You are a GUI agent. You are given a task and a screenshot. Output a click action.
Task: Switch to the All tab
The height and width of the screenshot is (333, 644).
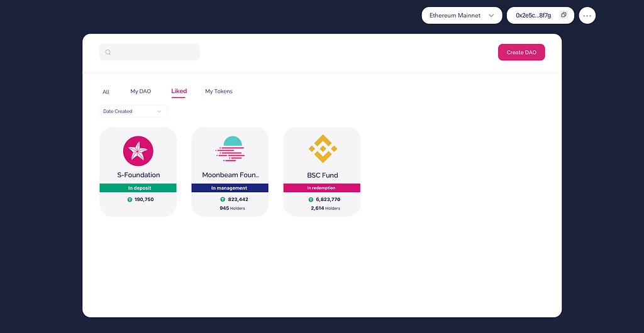(106, 92)
